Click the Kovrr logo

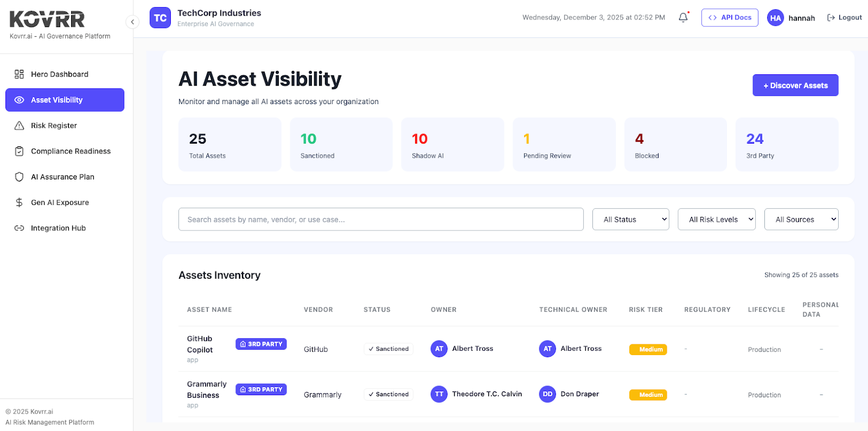pyautogui.click(x=47, y=20)
